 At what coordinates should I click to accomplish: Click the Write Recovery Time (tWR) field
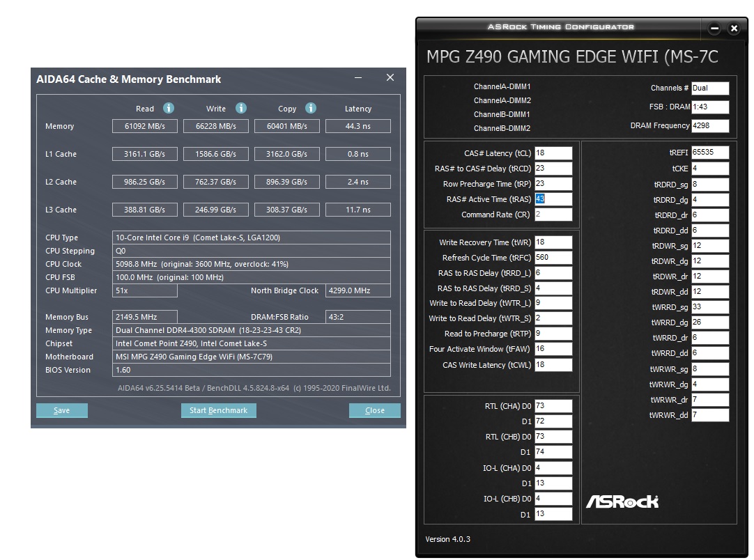(x=553, y=242)
